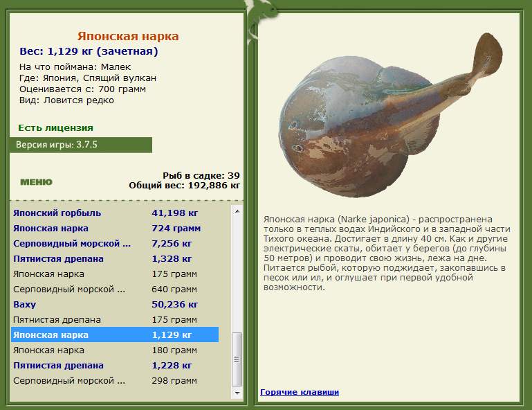The height and width of the screenshot is (410, 532).
Task: Open the Горячие клавиши link
Action: point(300,392)
